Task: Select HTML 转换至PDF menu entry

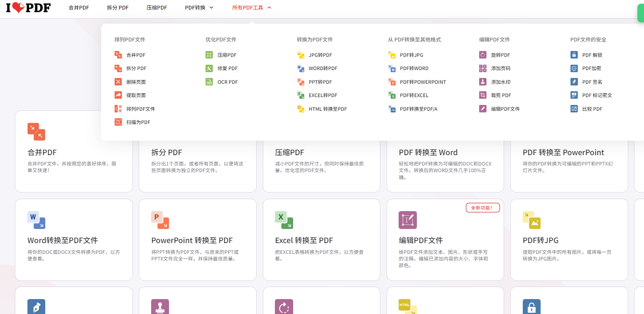Action: coord(327,109)
